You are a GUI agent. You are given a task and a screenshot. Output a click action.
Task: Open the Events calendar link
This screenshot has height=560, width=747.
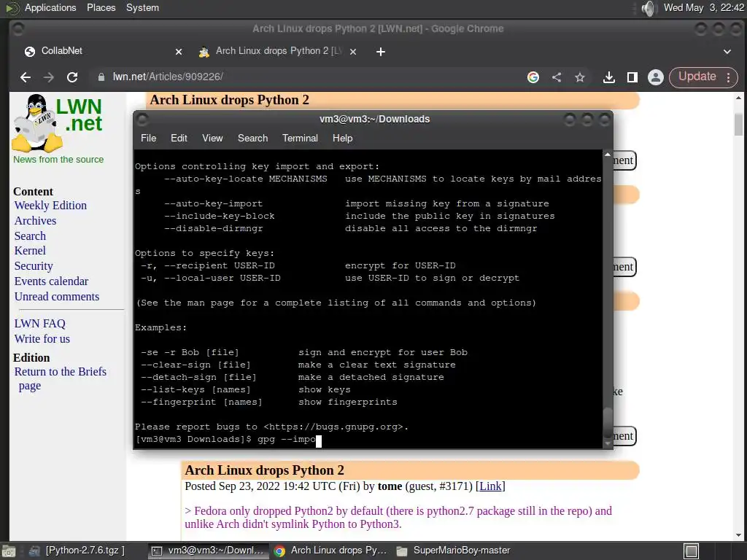52,281
